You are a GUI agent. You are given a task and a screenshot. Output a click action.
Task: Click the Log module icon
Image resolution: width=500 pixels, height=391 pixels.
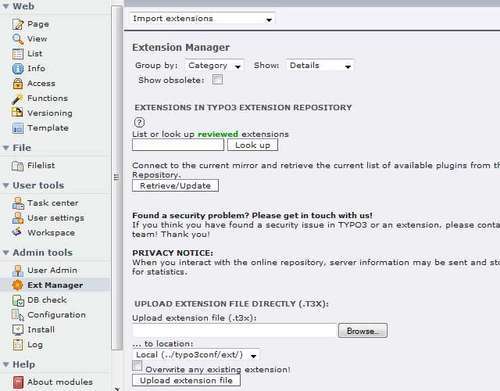[18, 345]
